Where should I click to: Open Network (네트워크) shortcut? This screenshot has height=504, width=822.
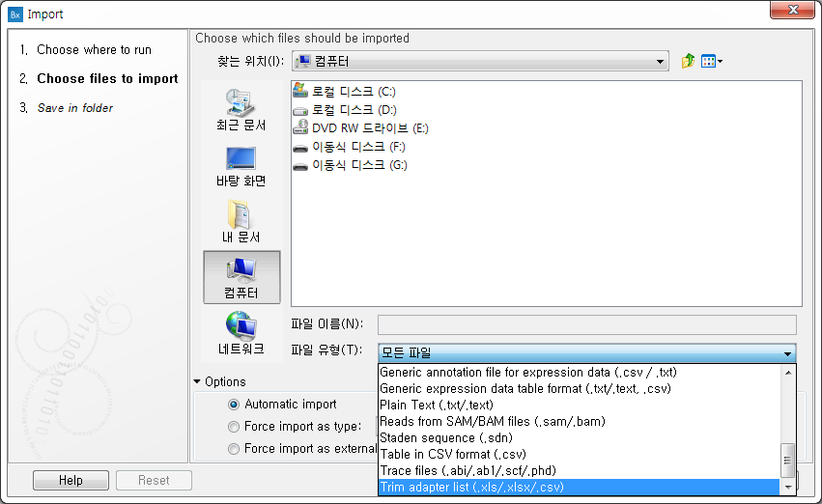click(x=241, y=333)
